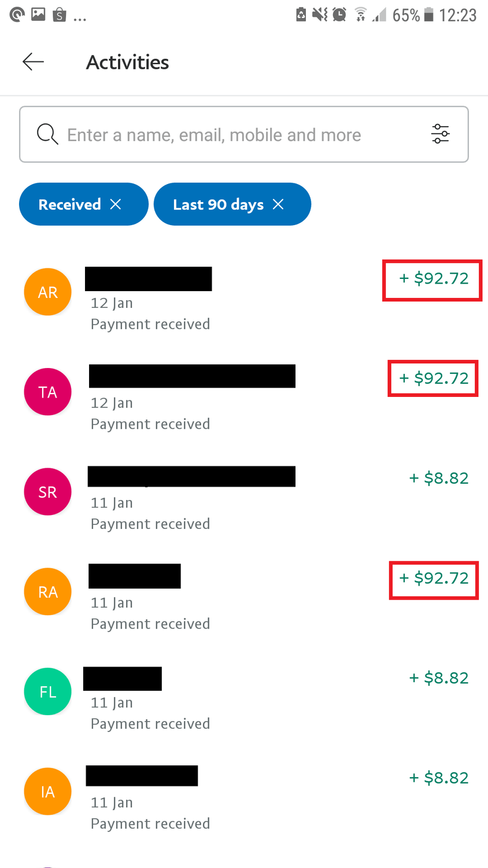Open the filter settings icon
488x868 pixels.
click(440, 134)
